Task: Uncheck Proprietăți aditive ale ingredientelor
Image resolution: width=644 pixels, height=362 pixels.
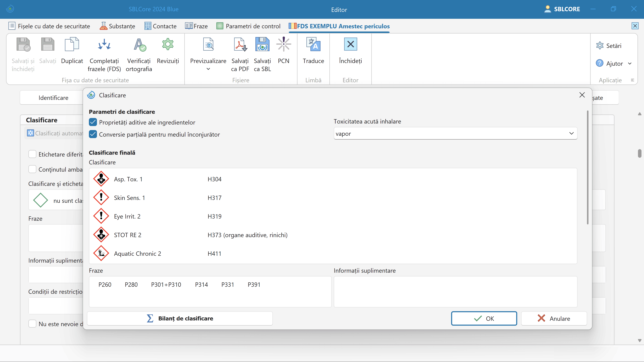Action: tap(93, 122)
